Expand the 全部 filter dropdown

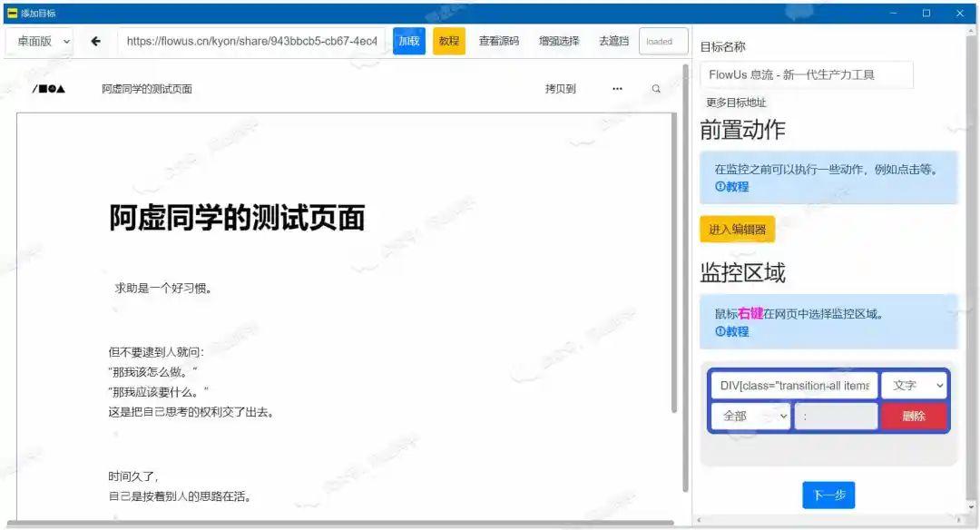[750, 415]
